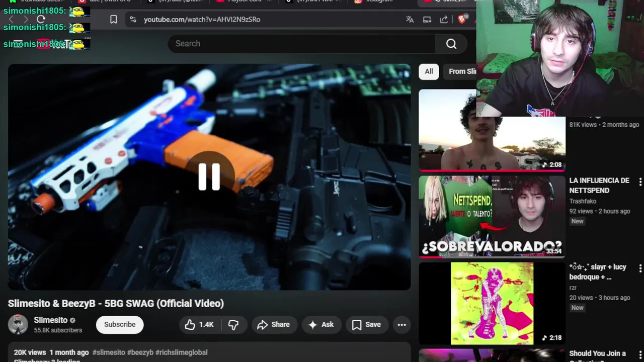Open the Slimesito channel avatar
Screen dimensions: 644x362
(18, 324)
